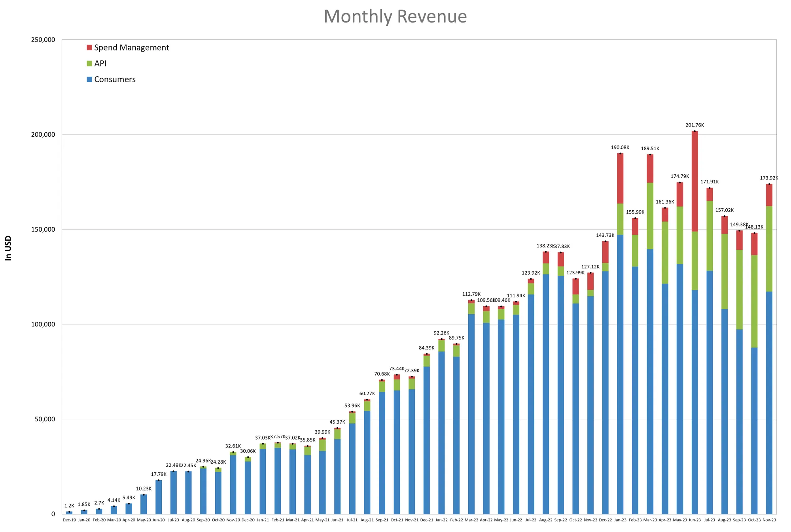This screenshot has height=532, width=791.
Task: Select the Dec-19 axis label
Action: [69, 520]
